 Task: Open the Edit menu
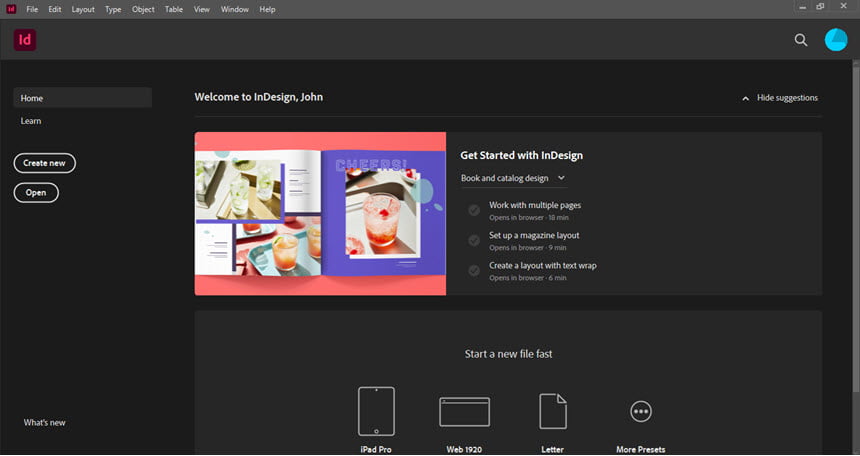[x=55, y=9]
